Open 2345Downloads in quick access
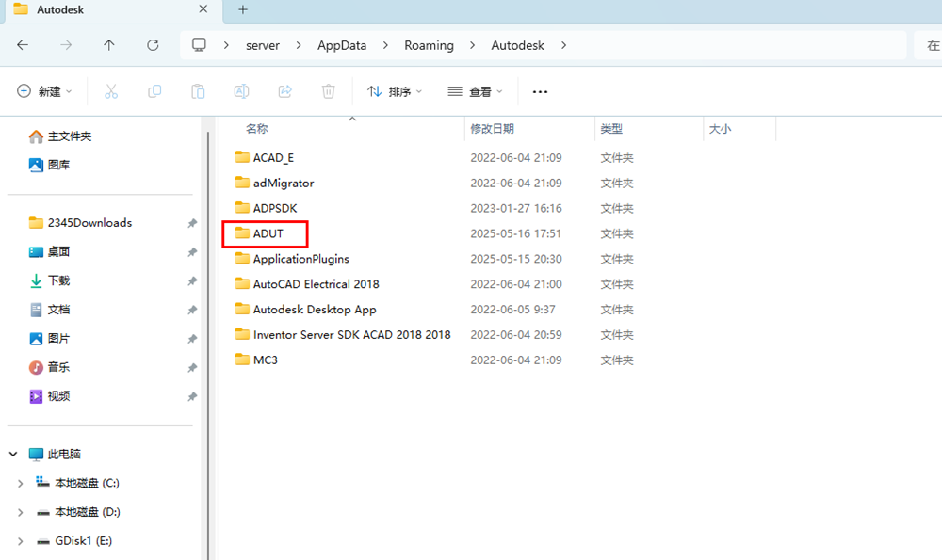 [81, 223]
